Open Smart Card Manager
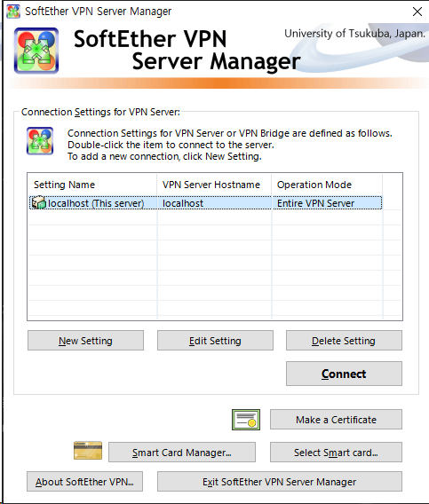Viewport: 429px width, 504px height. (x=182, y=453)
